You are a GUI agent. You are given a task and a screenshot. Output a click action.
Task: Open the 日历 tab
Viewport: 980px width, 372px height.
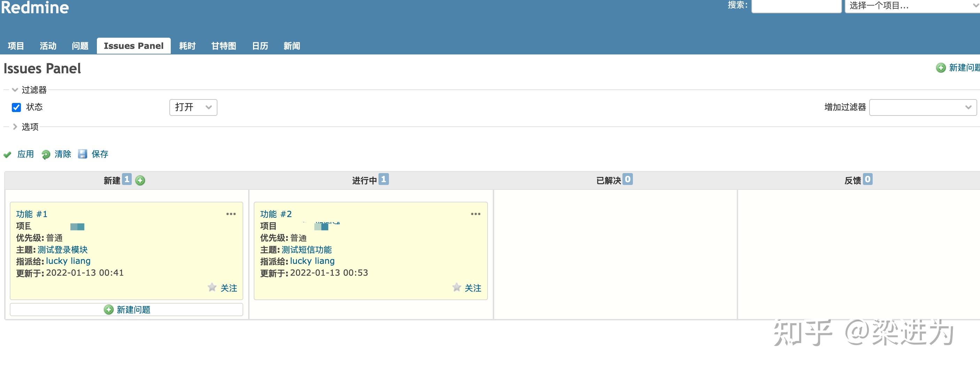tap(260, 46)
